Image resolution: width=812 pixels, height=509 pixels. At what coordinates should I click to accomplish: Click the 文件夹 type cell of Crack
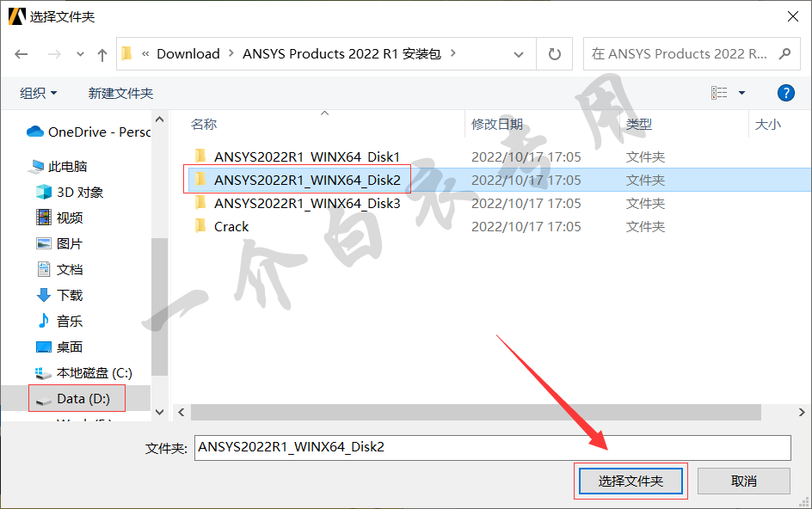click(645, 227)
